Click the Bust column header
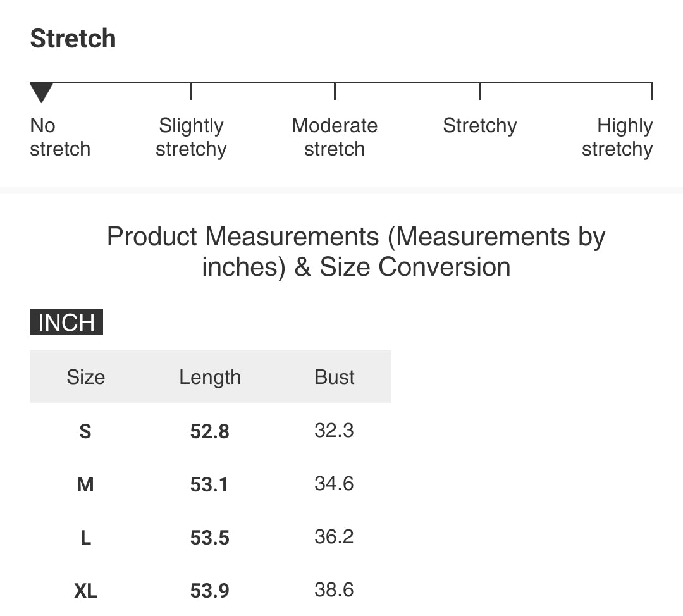 [x=335, y=377]
